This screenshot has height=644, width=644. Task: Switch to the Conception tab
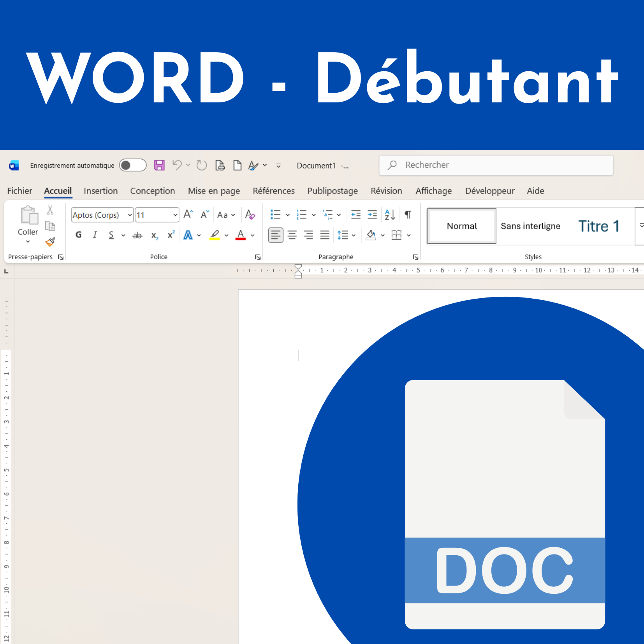click(152, 191)
